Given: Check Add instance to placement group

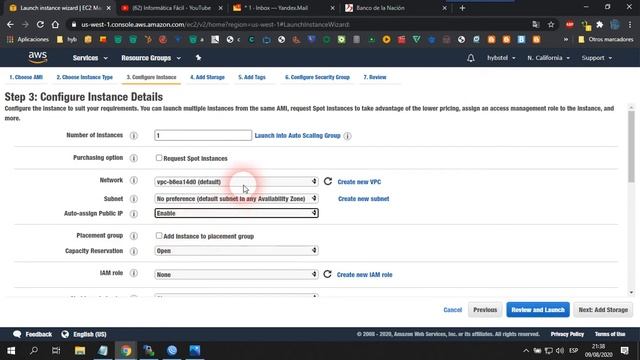Looking at the screenshot, I should 159,236.
